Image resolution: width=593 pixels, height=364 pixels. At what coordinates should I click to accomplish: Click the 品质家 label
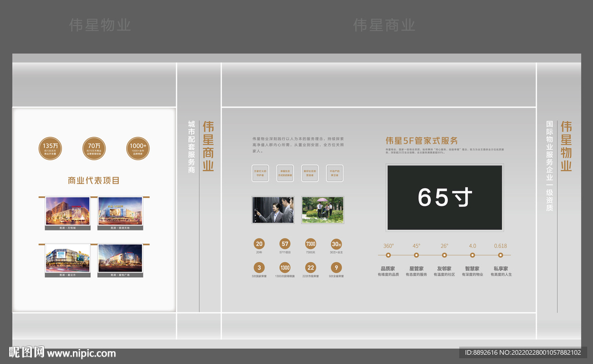388,269
